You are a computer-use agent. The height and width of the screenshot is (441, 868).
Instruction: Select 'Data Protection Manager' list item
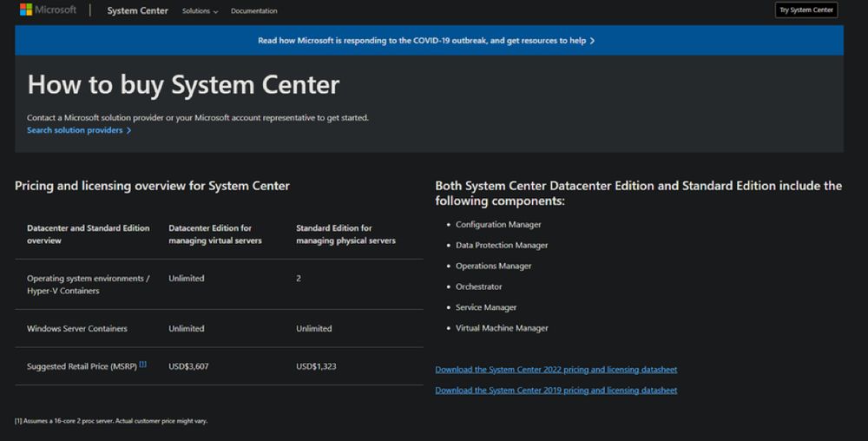tap(502, 245)
